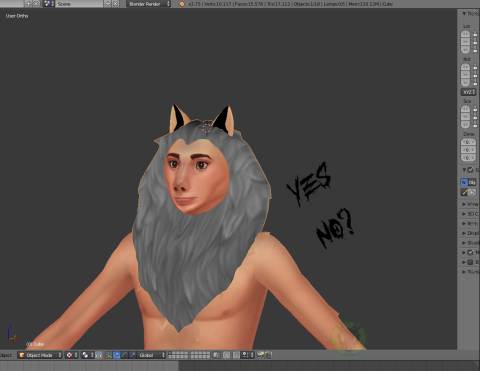This screenshot has width=480, height=371.
Task: Open the pivot point selector icon
Action: click(x=87, y=355)
